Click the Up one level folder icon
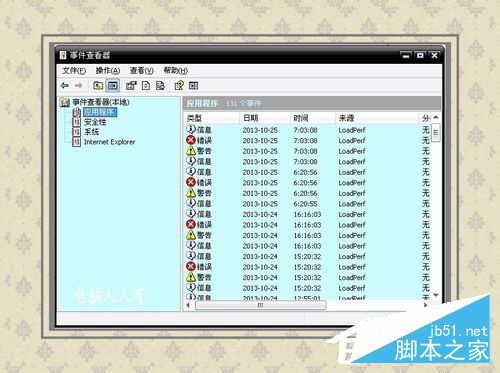The height and width of the screenshot is (373, 500). coord(98,86)
